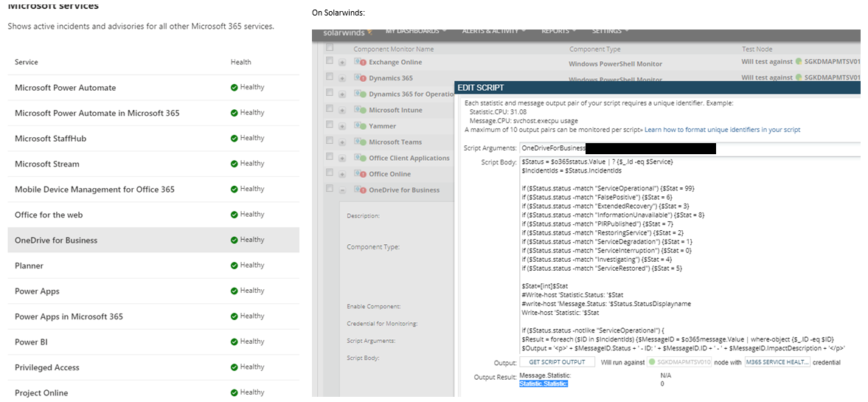Click Healthy checkmark icon for Microsoft Stream

click(235, 164)
